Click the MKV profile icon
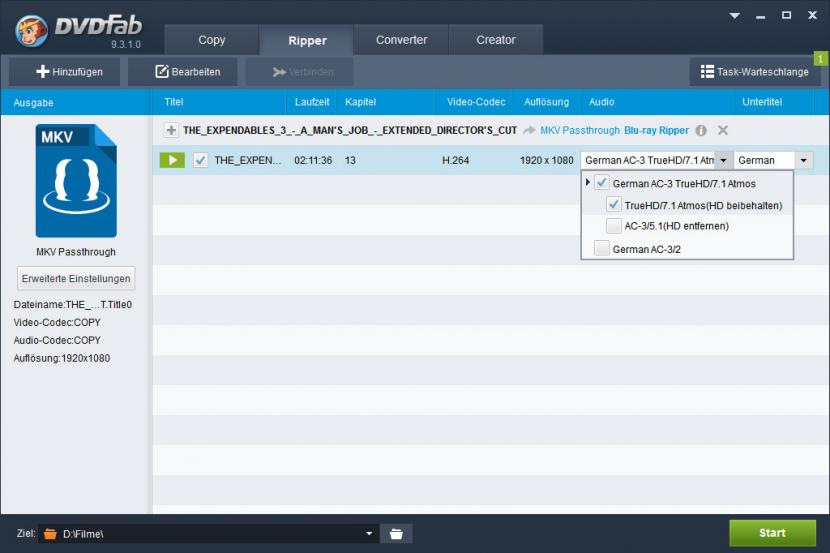 click(76, 181)
